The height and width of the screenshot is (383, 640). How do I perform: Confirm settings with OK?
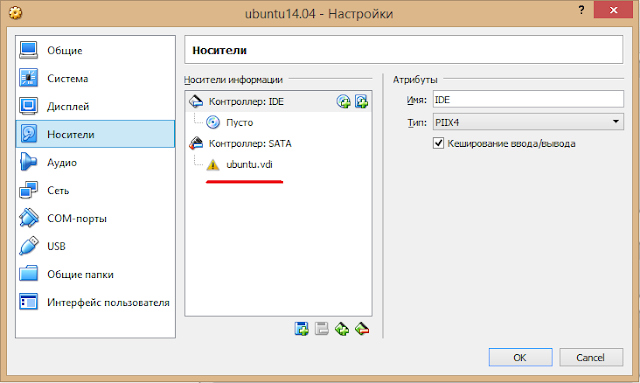[520, 357]
